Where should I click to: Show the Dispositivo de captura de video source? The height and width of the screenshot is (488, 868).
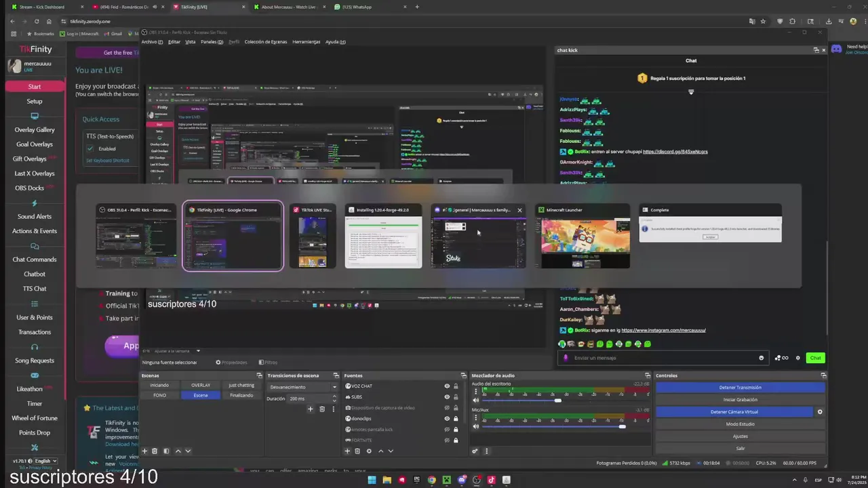tap(447, 408)
